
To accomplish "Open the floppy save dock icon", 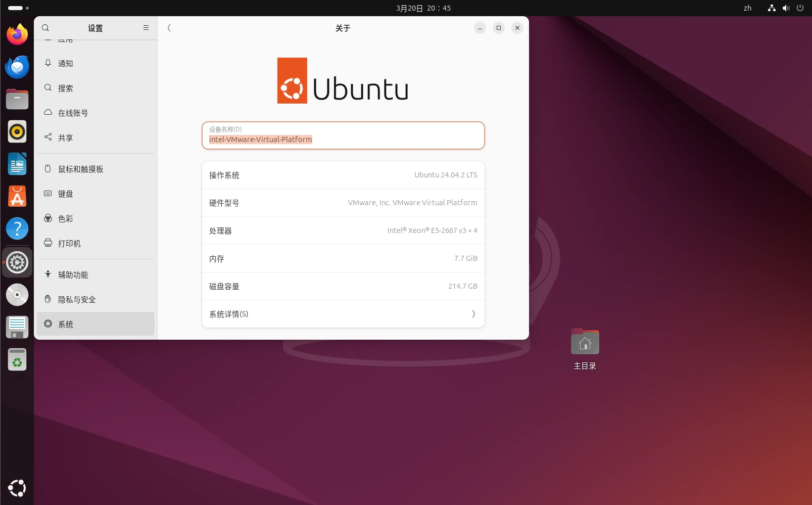I will tap(17, 327).
